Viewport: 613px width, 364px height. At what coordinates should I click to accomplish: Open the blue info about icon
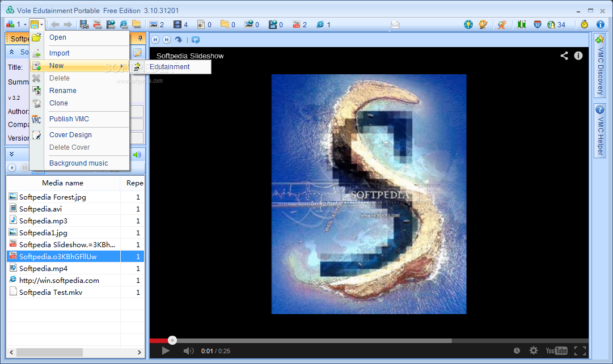pyautogui.click(x=601, y=24)
